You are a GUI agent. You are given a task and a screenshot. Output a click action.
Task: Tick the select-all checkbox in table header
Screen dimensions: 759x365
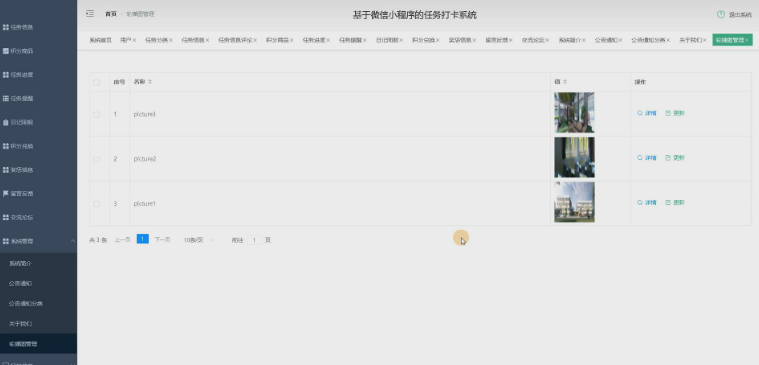(96, 82)
